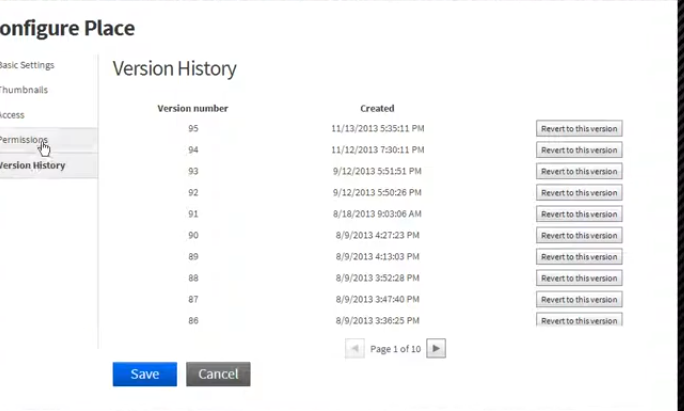Revert to version 91
The width and height of the screenshot is (684, 411).
point(579,214)
